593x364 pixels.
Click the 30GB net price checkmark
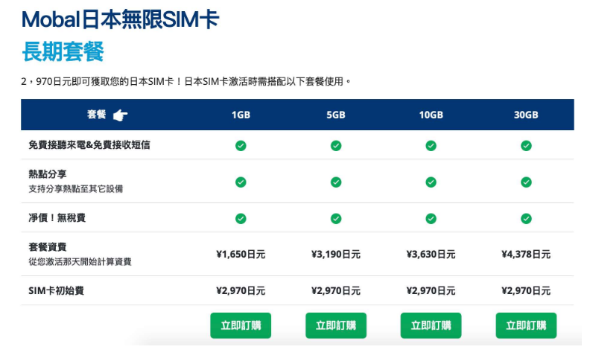(x=526, y=218)
